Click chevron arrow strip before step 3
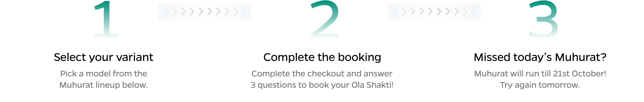This screenshot has width=644, height=102. point(434,12)
